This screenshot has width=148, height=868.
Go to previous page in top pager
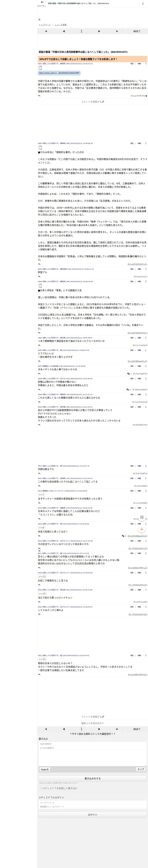click(64, 31)
